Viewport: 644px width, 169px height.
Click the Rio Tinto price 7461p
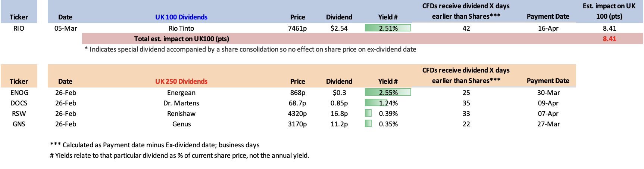click(x=297, y=28)
